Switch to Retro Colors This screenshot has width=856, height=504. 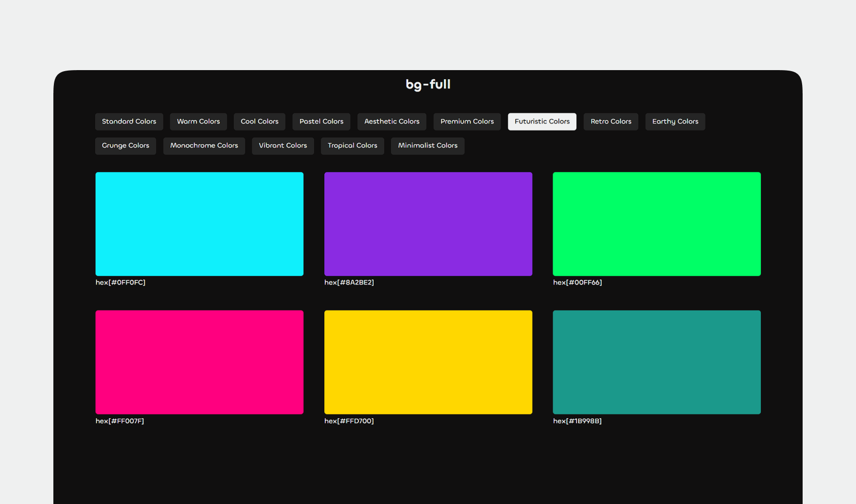click(x=610, y=121)
